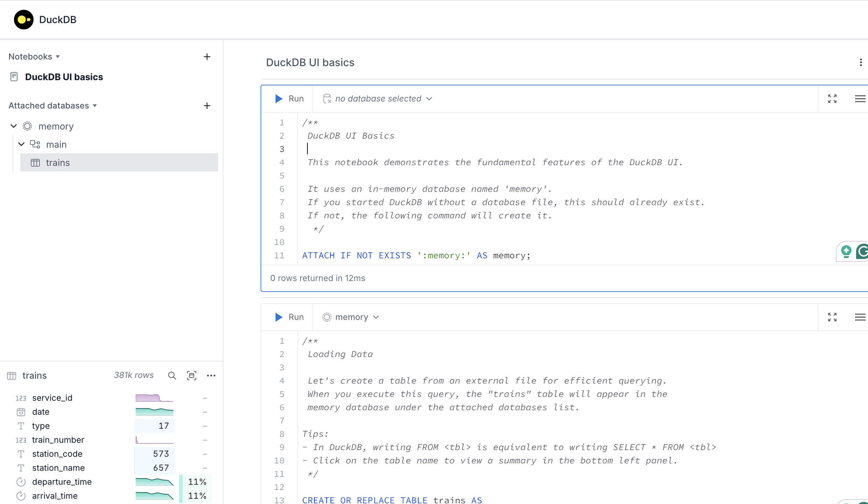This screenshot has width=868, height=504.
Task: Search columns in trains summary panel
Action: [172, 376]
